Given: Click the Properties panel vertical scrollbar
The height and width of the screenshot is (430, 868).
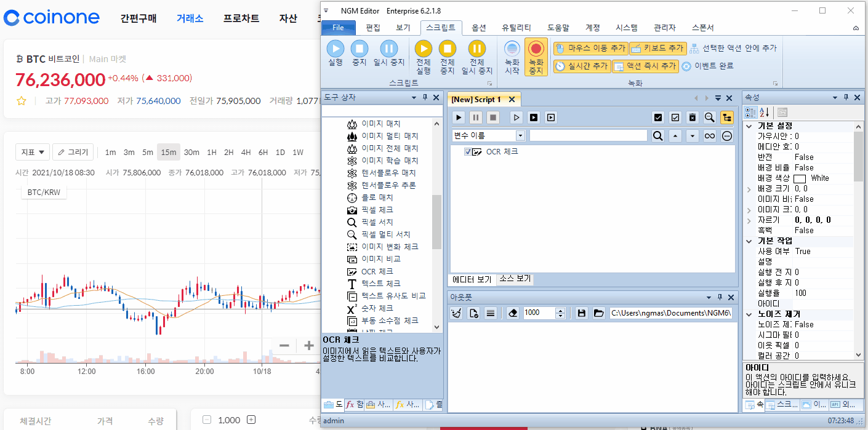Looking at the screenshot, I should 859,240.
